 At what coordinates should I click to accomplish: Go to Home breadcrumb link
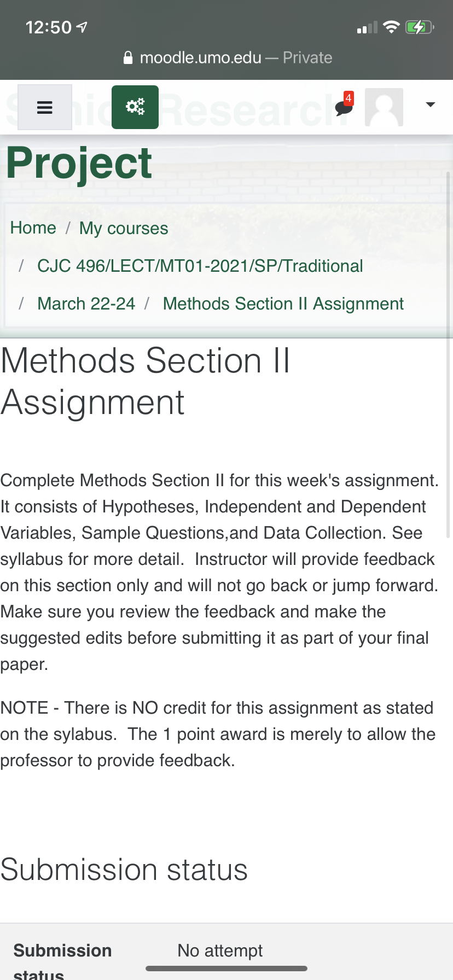click(x=33, y=227)
